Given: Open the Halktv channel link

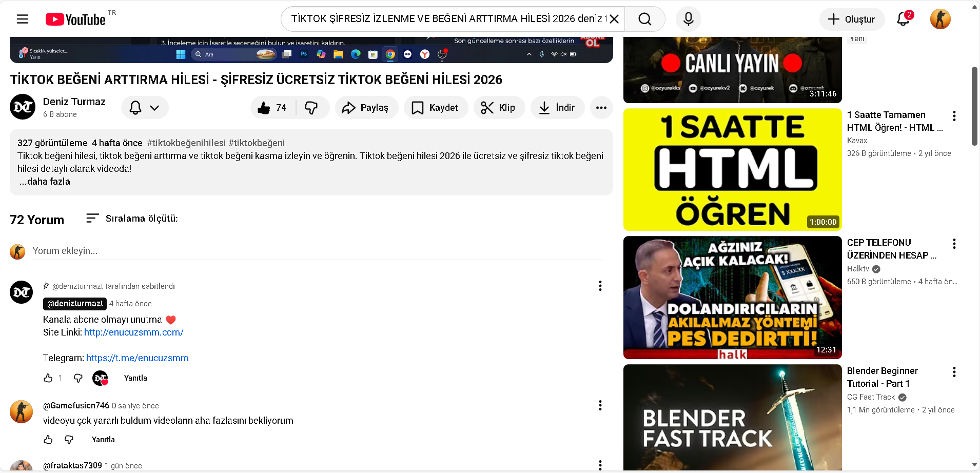Looking at the screenshot, I should point(858,269).
